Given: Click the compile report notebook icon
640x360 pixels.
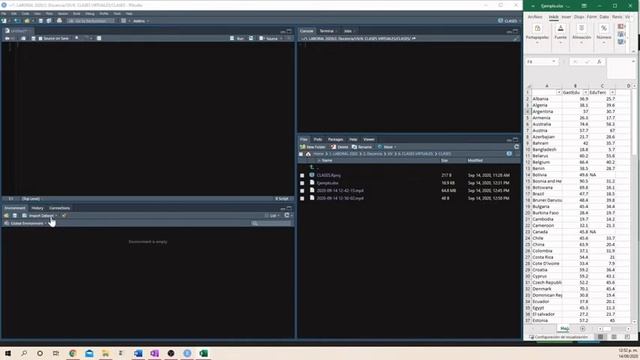Looking at the screenshot, I should [99, 38].
